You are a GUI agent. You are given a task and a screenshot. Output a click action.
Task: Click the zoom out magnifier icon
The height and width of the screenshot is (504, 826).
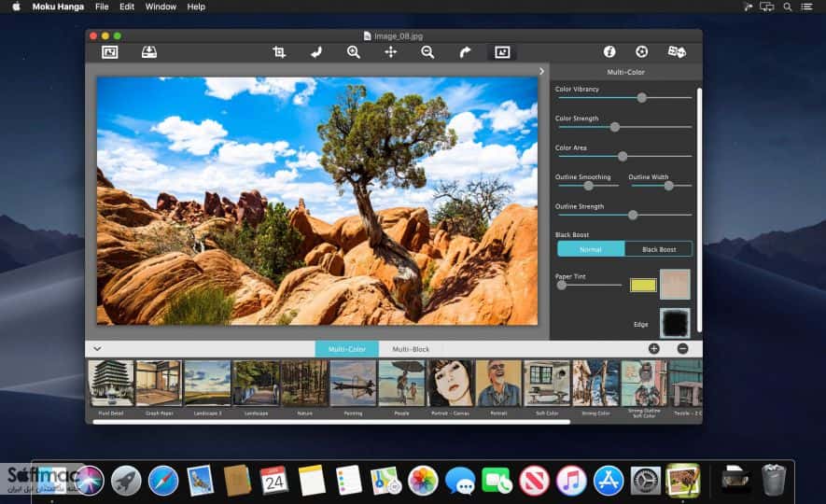427,52
